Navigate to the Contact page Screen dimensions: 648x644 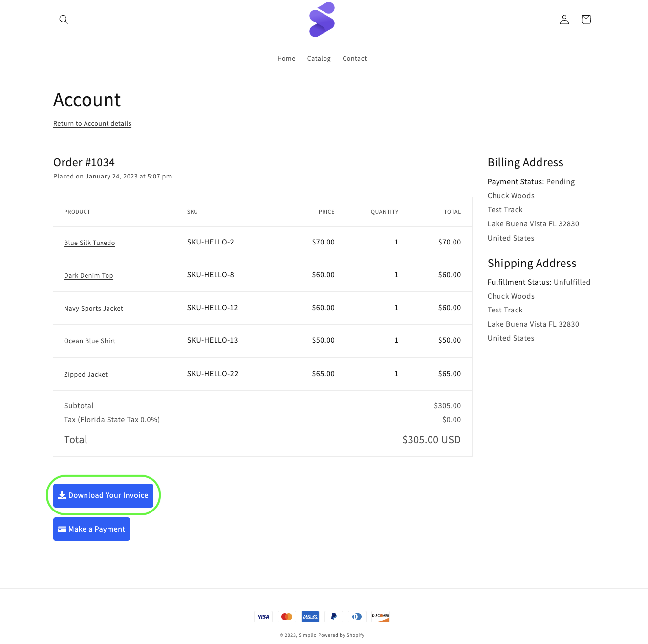[x=354, y=59]
